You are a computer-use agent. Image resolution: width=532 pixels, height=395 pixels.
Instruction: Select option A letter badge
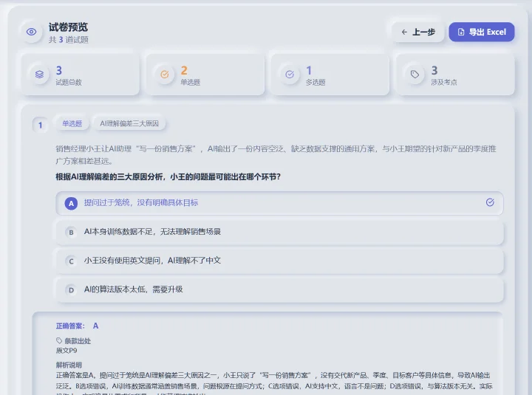tap(71, 204)
